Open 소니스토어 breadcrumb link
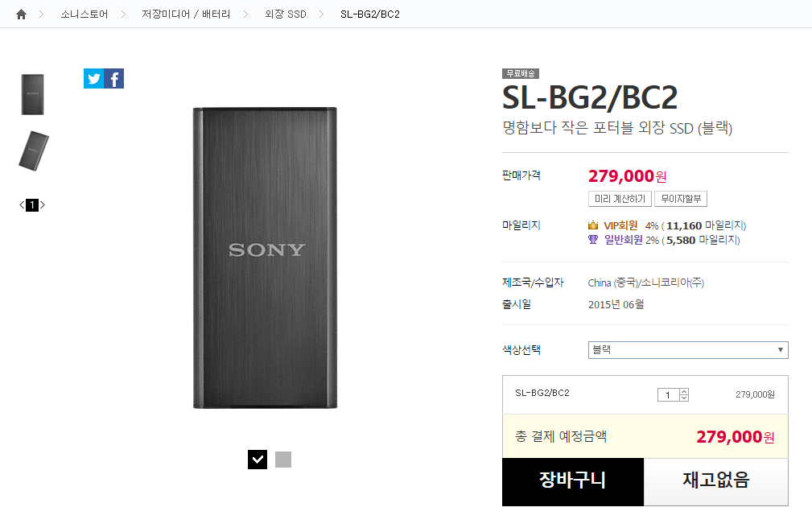 (x=84, y=14)
